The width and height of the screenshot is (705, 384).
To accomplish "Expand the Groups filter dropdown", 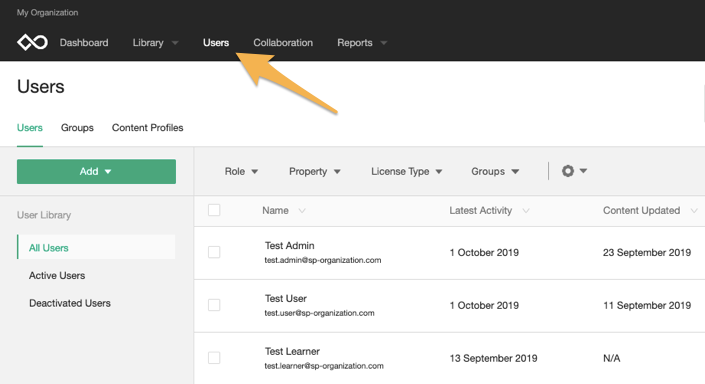I will coord(495,171).
